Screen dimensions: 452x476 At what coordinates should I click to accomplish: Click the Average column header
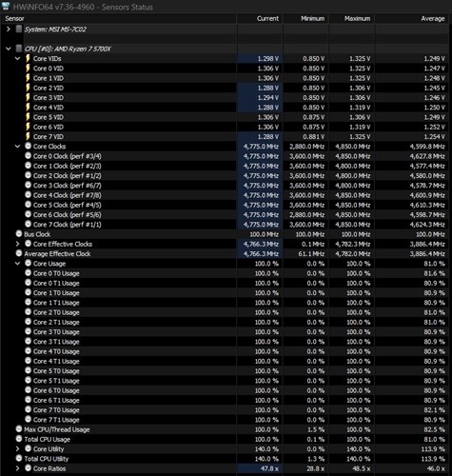(413, 18)
